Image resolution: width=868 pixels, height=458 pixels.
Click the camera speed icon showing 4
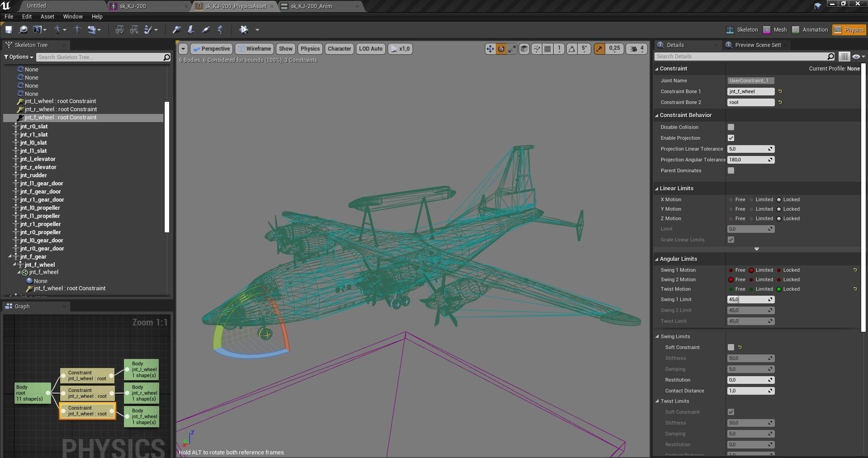[637, 49]
